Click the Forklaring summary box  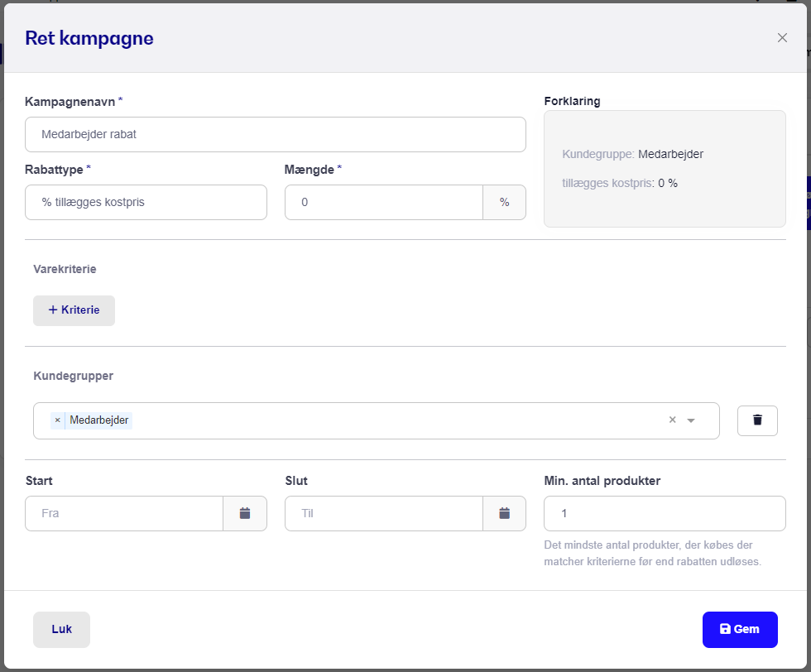point(665,169)
